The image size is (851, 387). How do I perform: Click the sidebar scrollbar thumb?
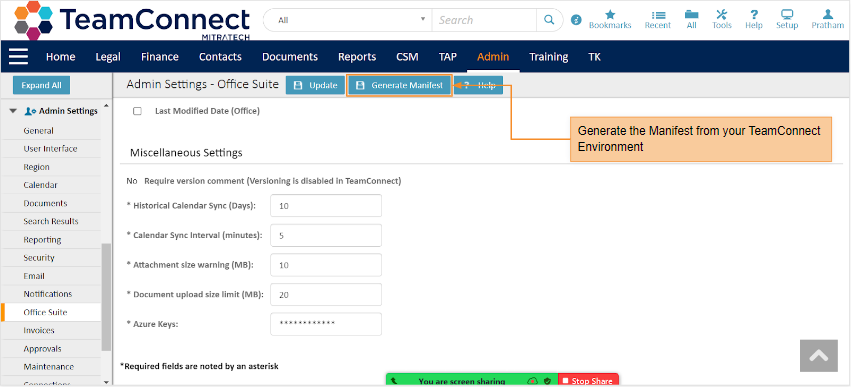click(x=106, y=297)
